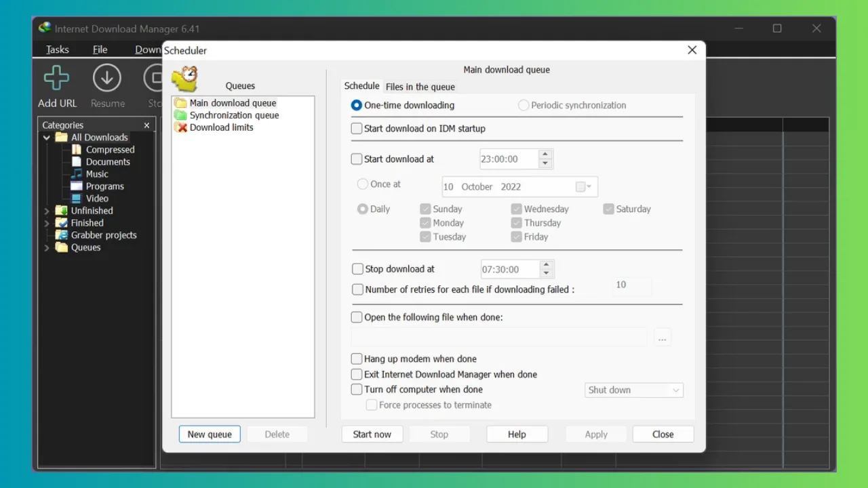The image size is (868, 488).
Task: Check Open the following file when done
Action: [x=357, y=317]
